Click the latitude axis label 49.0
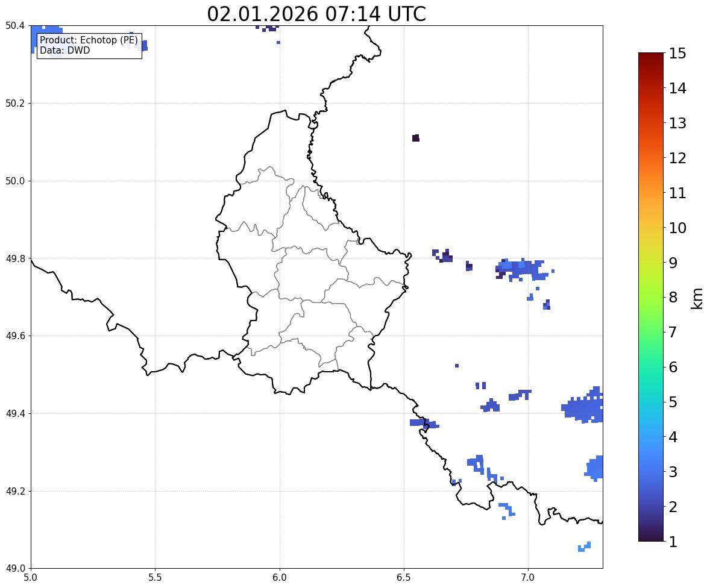Viewport: 710px width, 588px height. click(x=15, y=569)
